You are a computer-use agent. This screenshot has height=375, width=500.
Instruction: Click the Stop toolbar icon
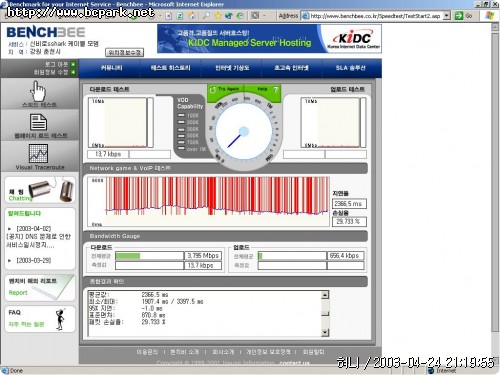169,16
